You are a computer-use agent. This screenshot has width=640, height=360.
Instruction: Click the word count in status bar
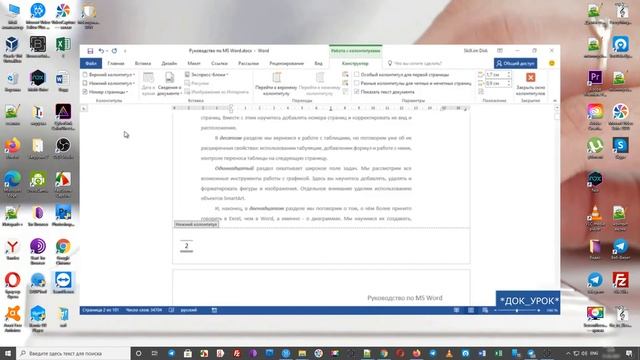coord(144,310)
